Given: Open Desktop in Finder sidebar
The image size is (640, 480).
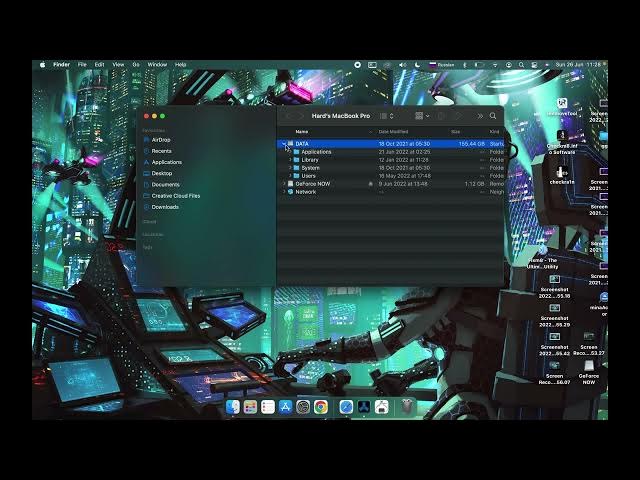Looking at the screenshot, I should 162,173.
